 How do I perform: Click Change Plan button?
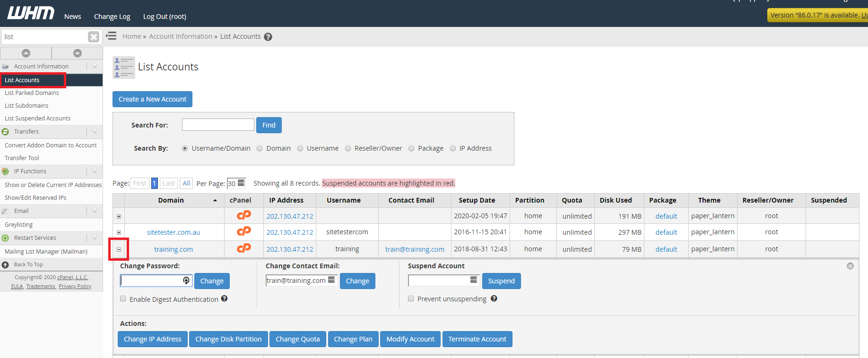point(353,339)
